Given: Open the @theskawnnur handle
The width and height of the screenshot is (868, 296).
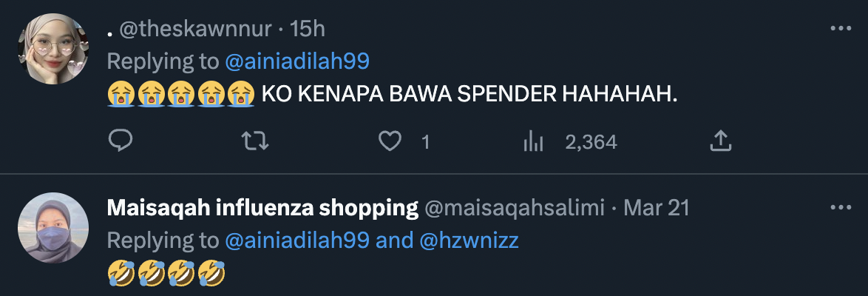Looking at the screenshot, I should click(x=195, y=30).
